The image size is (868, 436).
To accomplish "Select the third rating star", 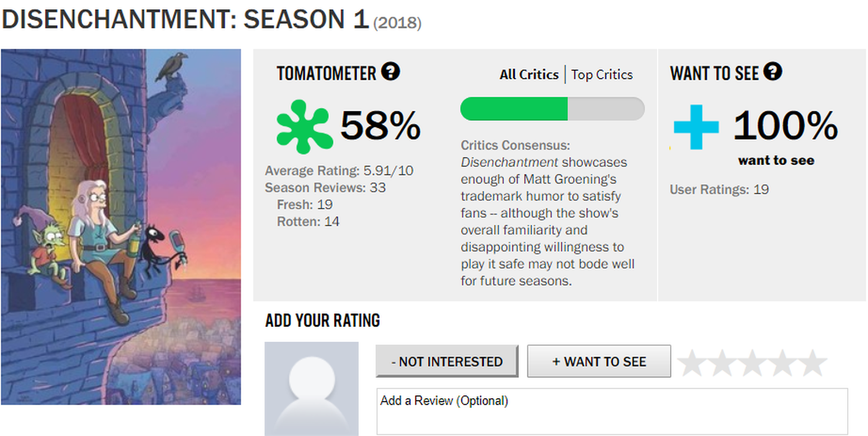I will coord(752,362).
